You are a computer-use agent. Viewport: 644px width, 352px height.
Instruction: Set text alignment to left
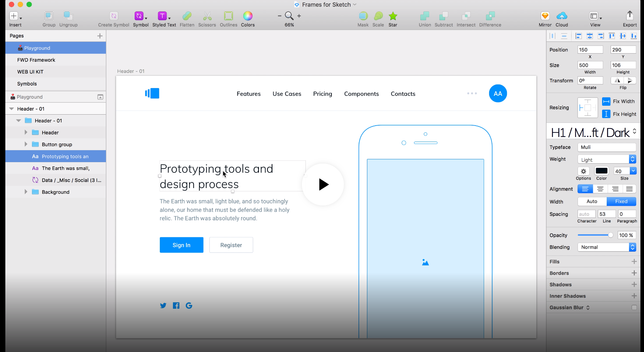tap(585, 189)
